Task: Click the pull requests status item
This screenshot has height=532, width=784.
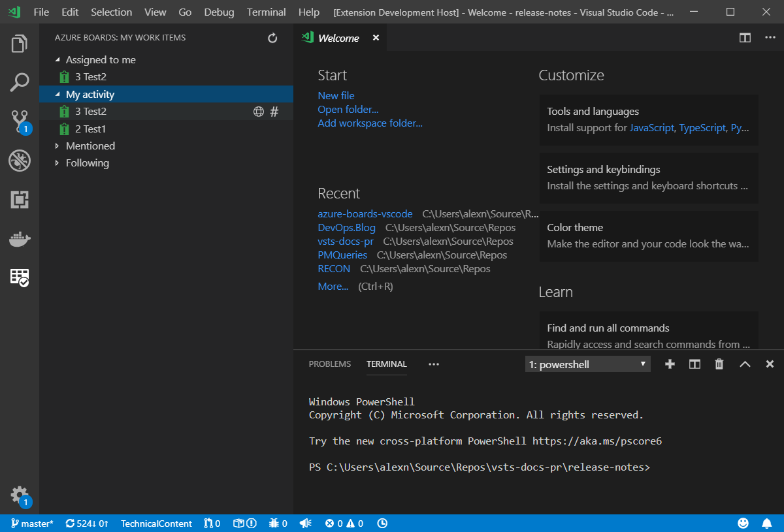Action: (x=212, y=524)
